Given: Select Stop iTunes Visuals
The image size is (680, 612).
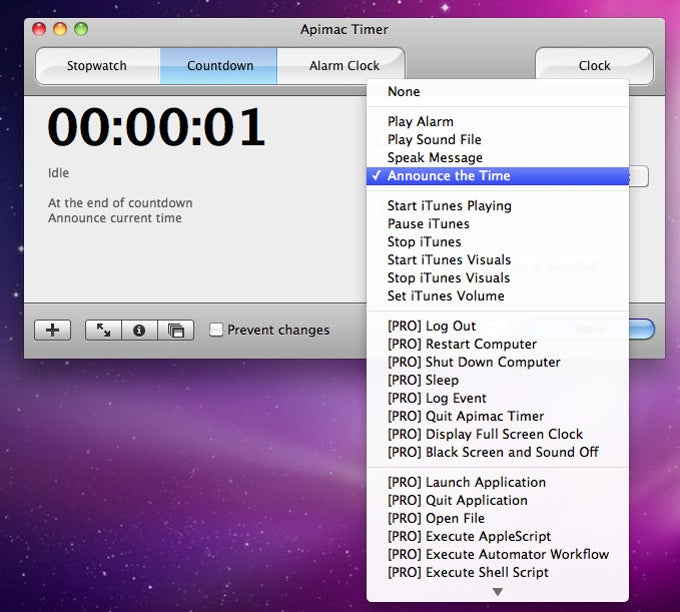Looking at the screenshot, I should 497,278.
